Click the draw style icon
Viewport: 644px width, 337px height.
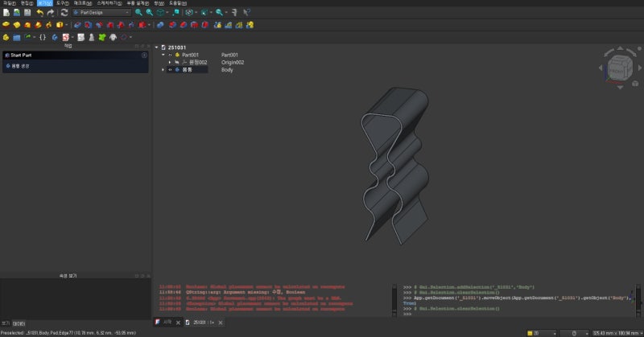tap(189, 13)
